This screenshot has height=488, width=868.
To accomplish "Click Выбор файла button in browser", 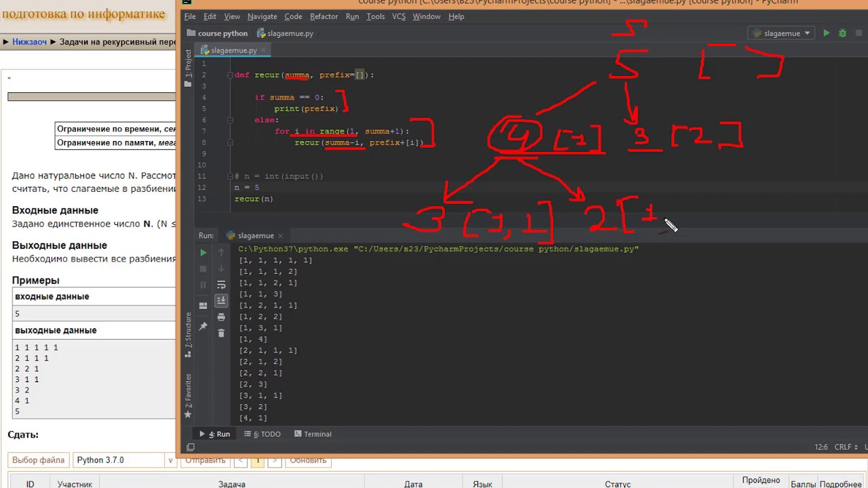I will [x=39, y=460].
